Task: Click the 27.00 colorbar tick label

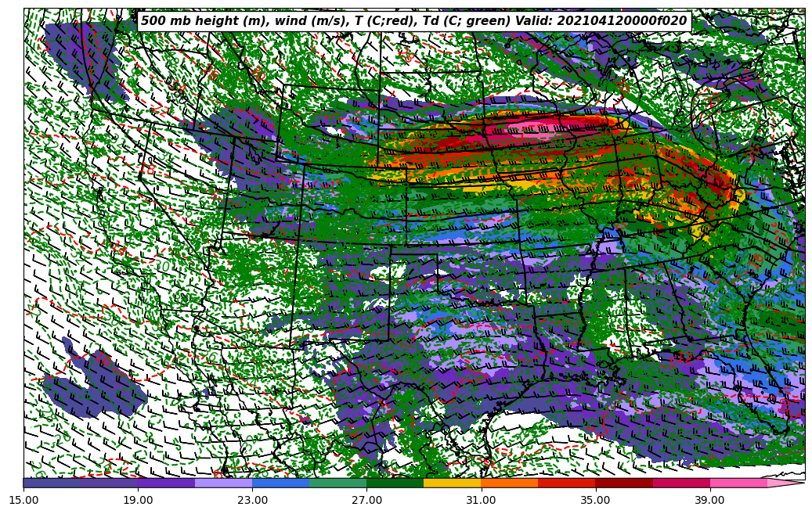Action: [366, 500]
